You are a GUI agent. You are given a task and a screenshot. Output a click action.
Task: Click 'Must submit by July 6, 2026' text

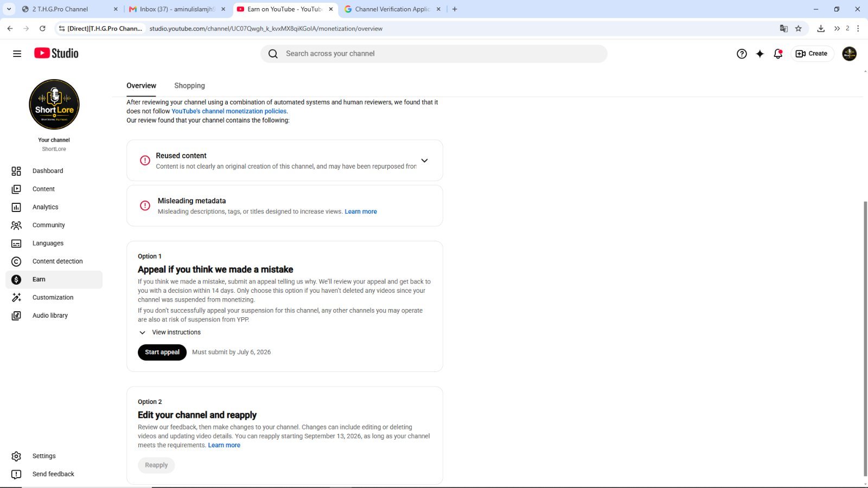(x=231, y=352)
